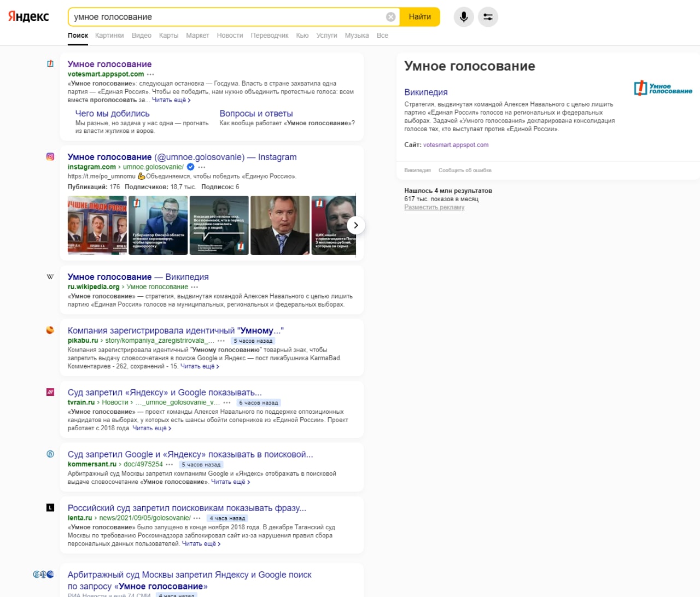Open the Умное голосование — Википедия result

[x=138, y=277]
